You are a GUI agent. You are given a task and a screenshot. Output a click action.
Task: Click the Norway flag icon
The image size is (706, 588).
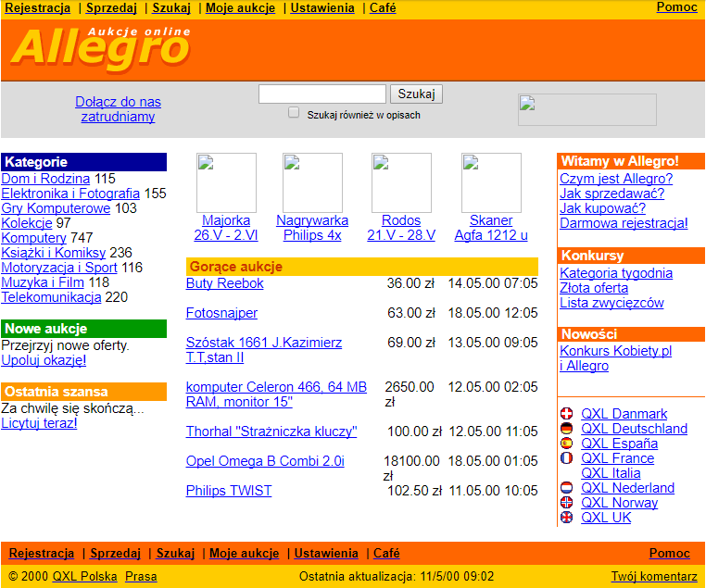566,503
